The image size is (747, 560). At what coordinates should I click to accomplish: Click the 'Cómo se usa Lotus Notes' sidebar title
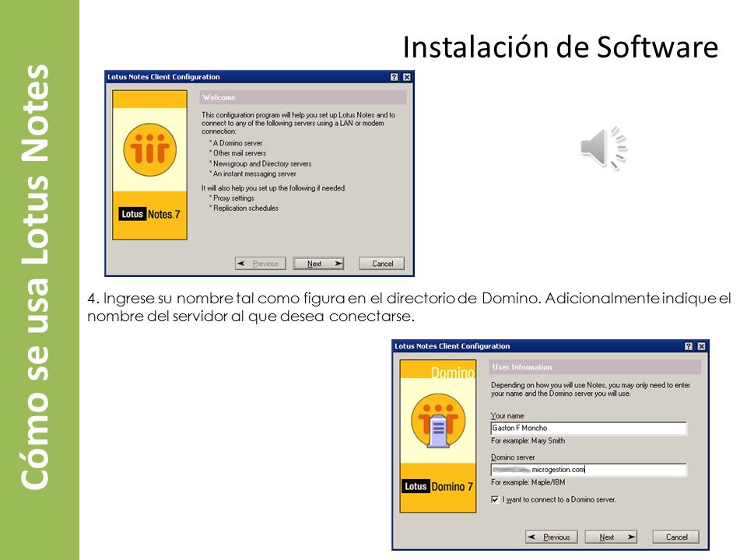(35, 277)
